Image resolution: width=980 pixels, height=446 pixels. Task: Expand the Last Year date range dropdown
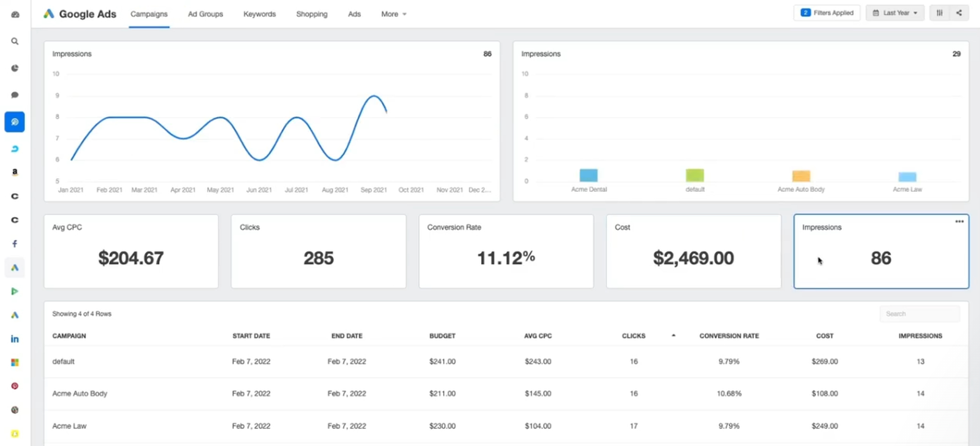coord(895,13)
